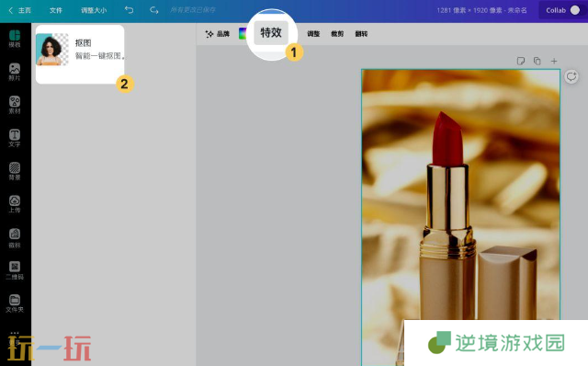Open the 特效 effects tab
The height and width of the screenshot is (366, 588).
(271, 33)
